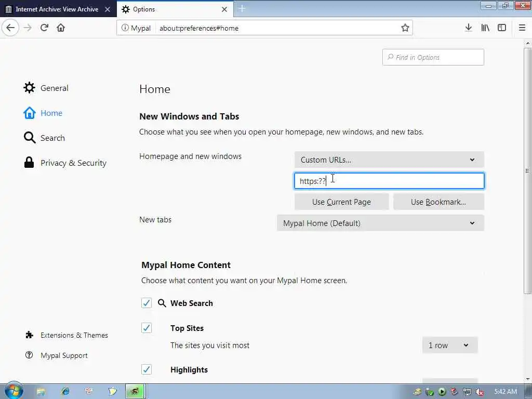Open the browser home page icon
Image resolution: width=532 pixels, height=399 pixels.
point(61,28)
